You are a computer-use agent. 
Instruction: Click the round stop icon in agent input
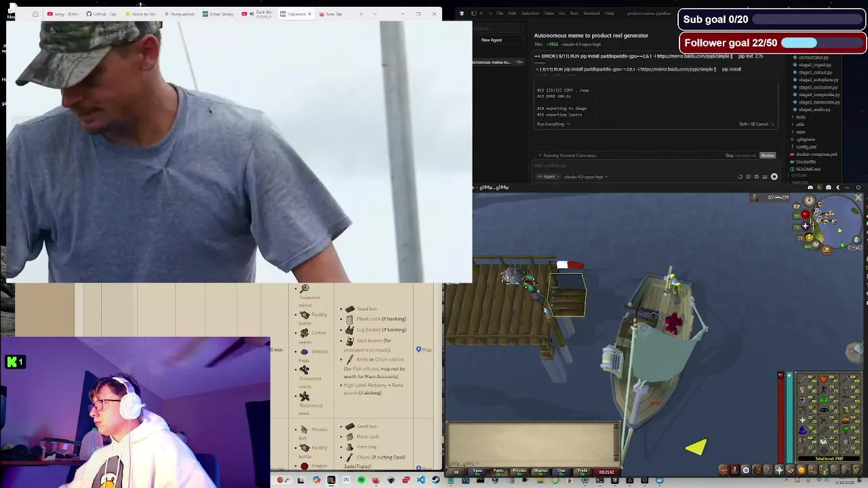click(x=774, y=176)
